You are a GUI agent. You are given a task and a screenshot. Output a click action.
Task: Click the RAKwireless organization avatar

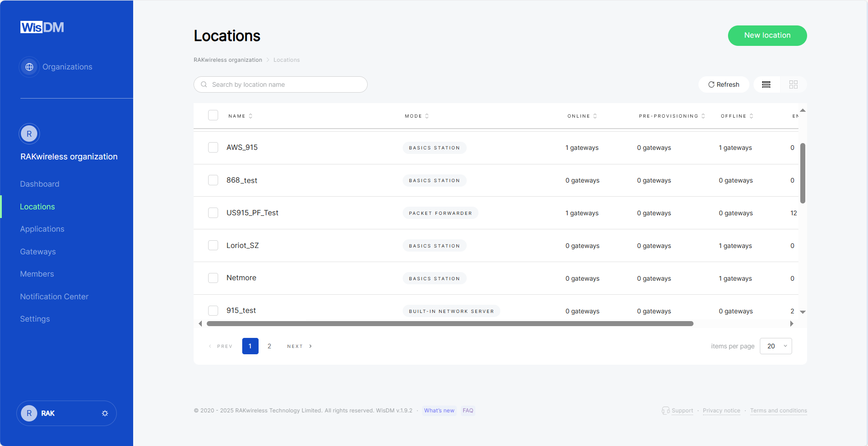pos(29,134)
